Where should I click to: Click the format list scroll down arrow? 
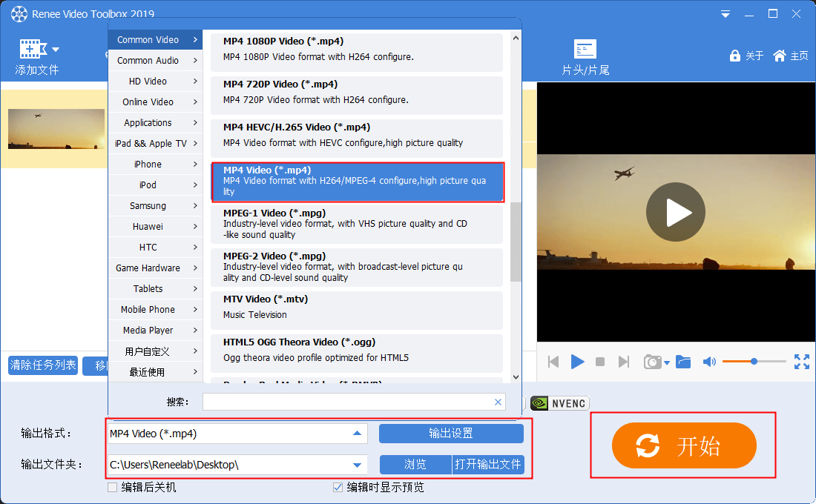pyautogui.click(x=516, y=377)
